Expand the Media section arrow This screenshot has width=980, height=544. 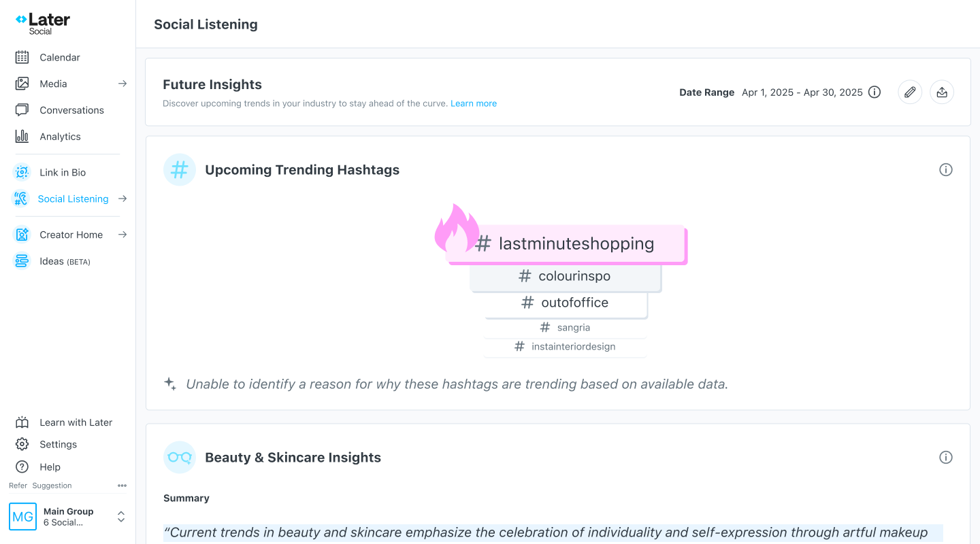pos(122,83)
